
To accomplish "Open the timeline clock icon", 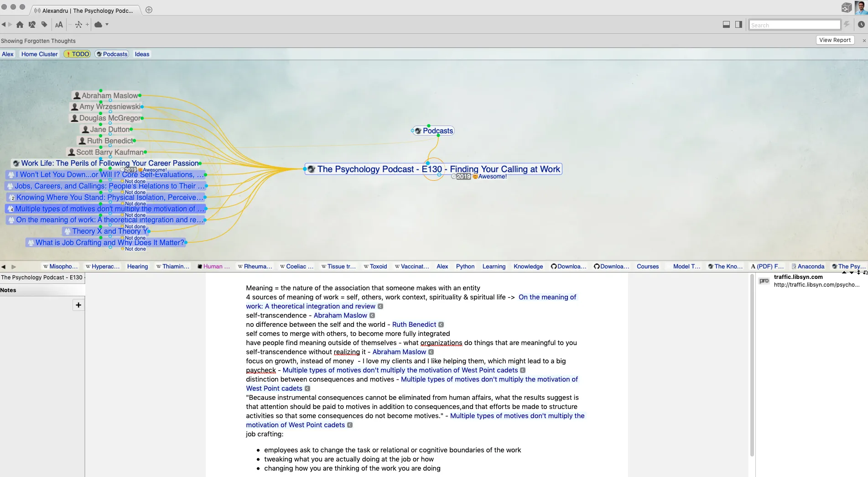I will point(861,25).
